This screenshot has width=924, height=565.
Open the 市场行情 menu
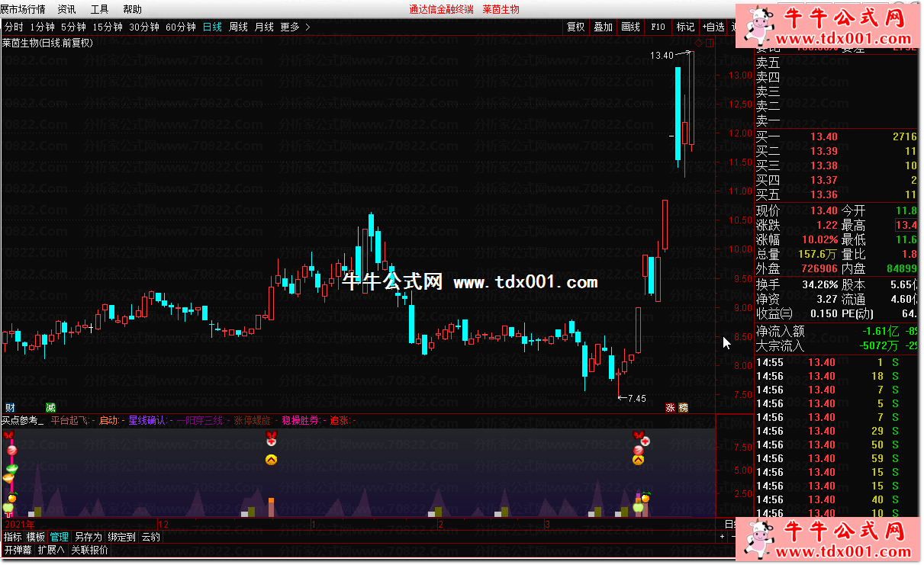[x=23, y=9]
